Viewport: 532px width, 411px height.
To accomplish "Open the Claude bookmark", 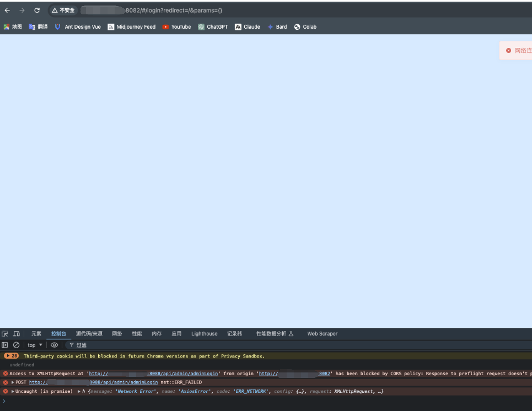I will (x=248, y=27).
